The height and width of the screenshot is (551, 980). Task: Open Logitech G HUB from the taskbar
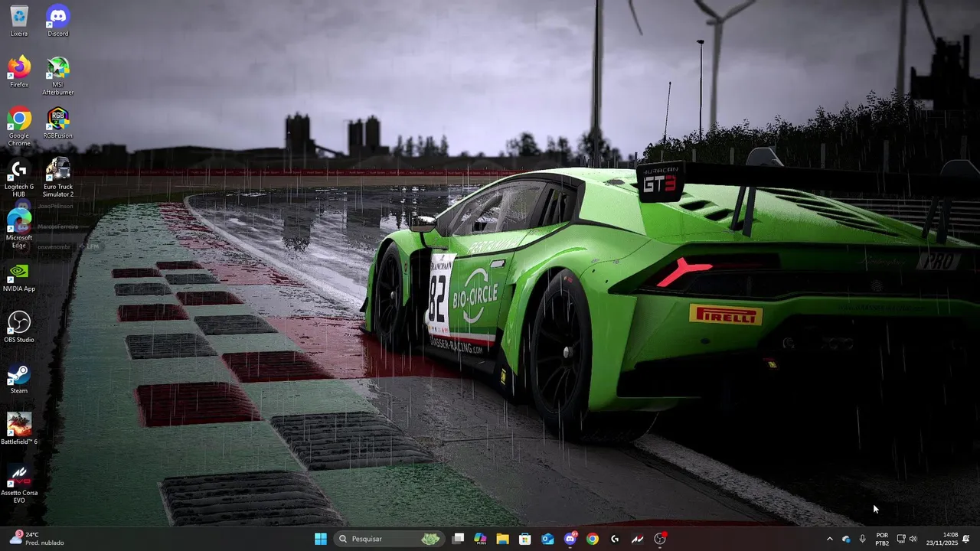[615, 539]
